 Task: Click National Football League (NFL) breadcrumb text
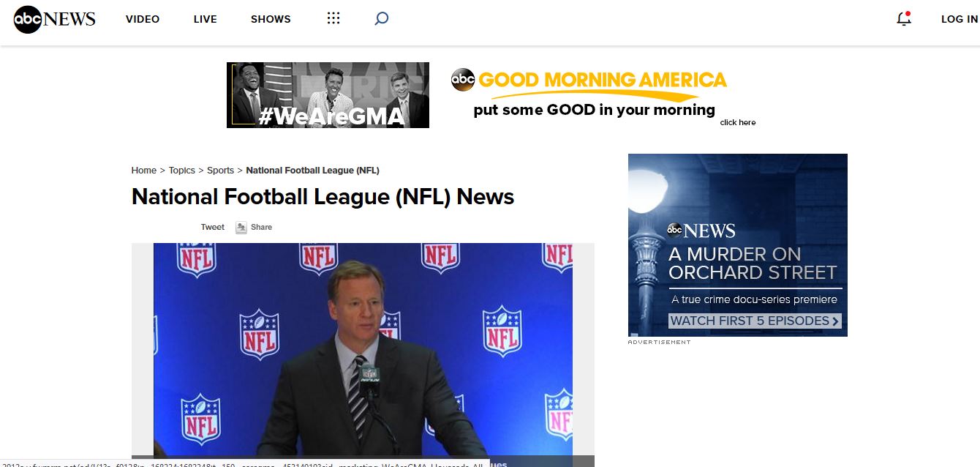click(312, 171)
